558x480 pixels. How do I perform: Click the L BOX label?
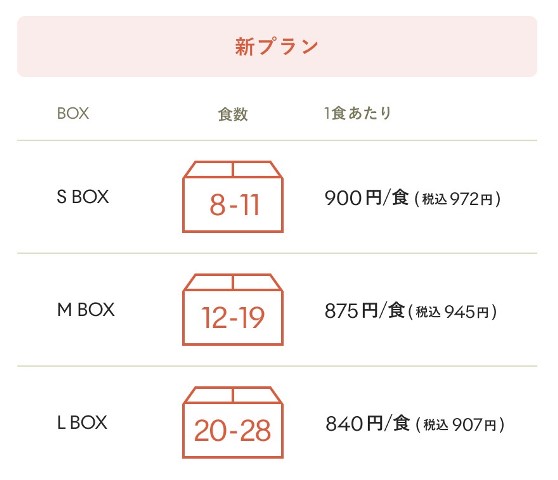(82, 422)
